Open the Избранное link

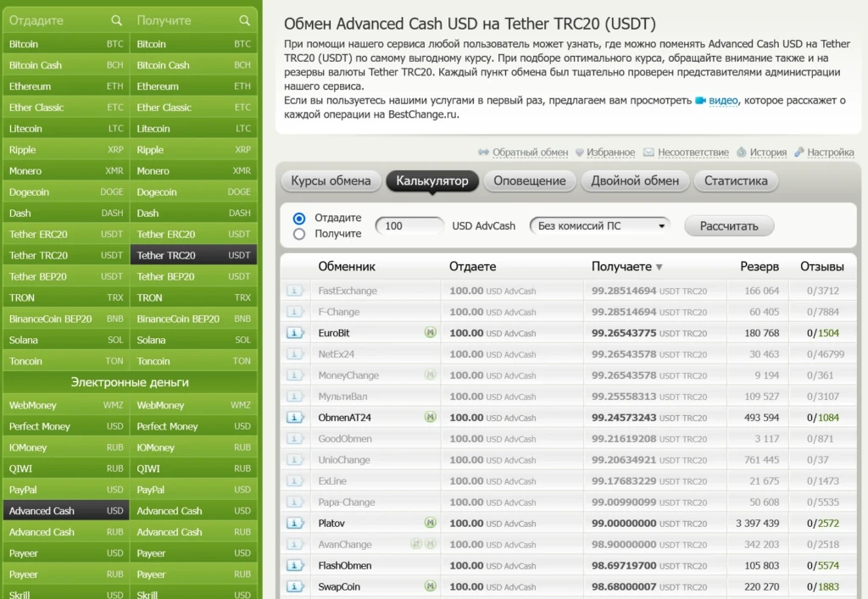click(610, 153)
